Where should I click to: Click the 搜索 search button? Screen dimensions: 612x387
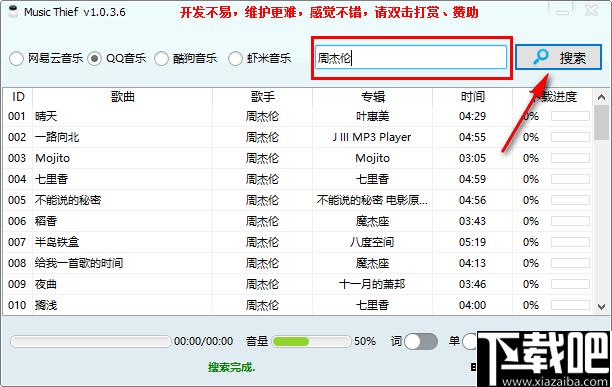click(559, 57)
